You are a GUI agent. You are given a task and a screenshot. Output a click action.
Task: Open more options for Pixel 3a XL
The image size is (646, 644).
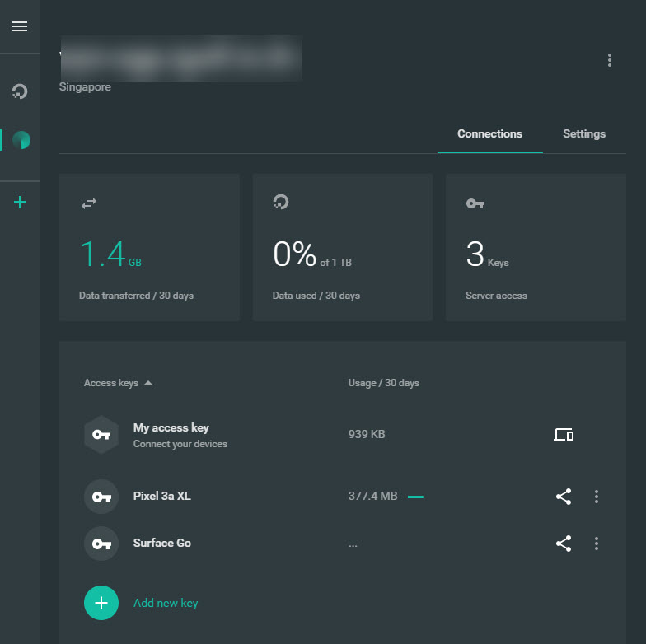point(597,497)
